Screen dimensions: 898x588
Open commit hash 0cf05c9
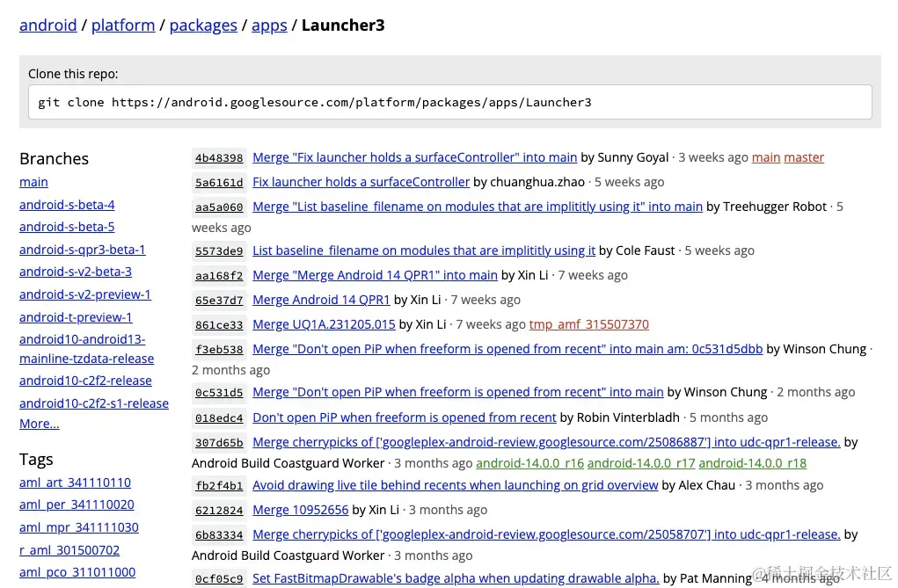pos(219,579)
